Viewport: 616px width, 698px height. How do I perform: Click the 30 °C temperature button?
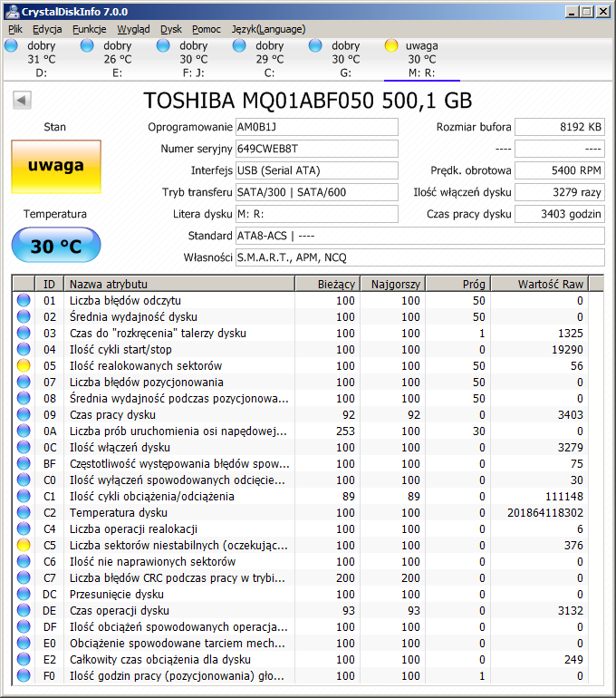[56, 246]
